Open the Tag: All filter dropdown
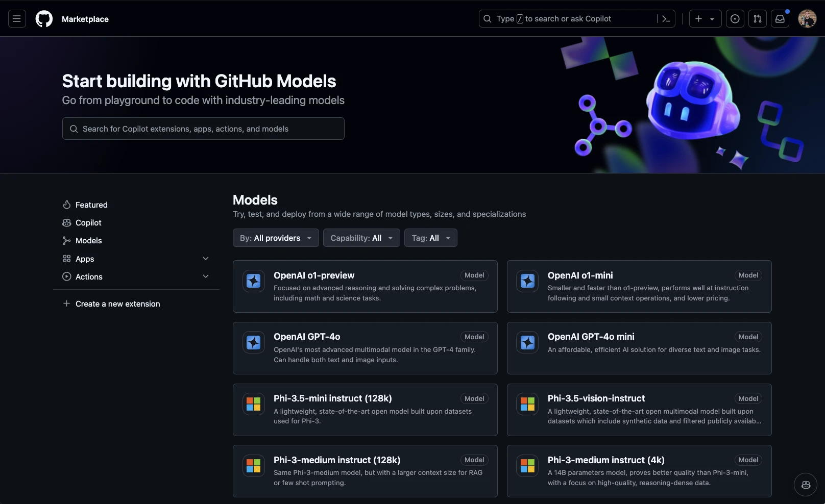This screenshot has height=504, width=825. [x=430, y=238]
